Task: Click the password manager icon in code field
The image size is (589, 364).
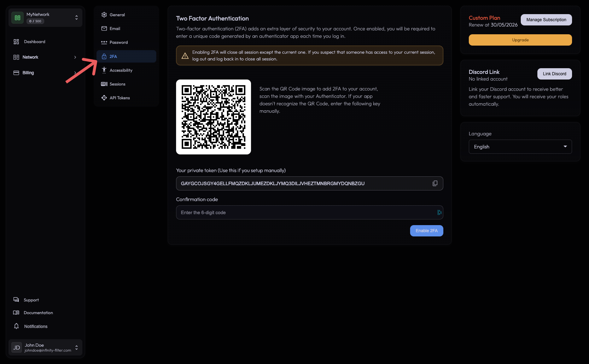Action: tap(439, 212)
